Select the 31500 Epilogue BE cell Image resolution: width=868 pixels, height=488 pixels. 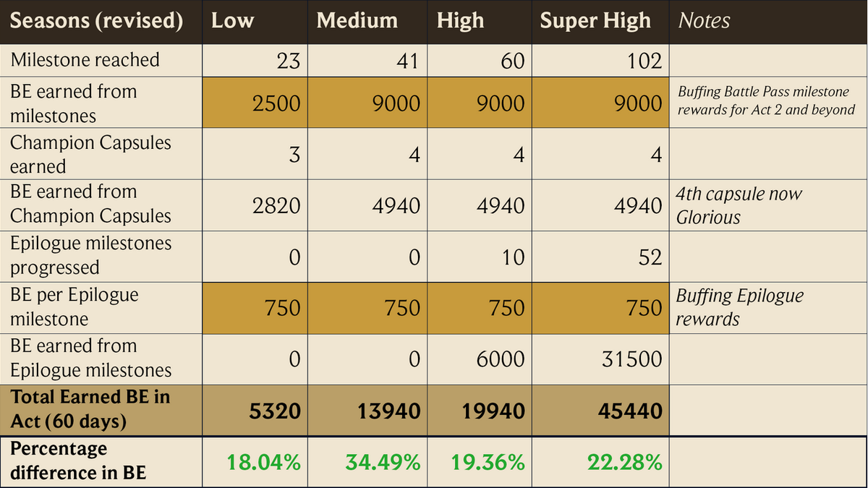tap(631, 359)
